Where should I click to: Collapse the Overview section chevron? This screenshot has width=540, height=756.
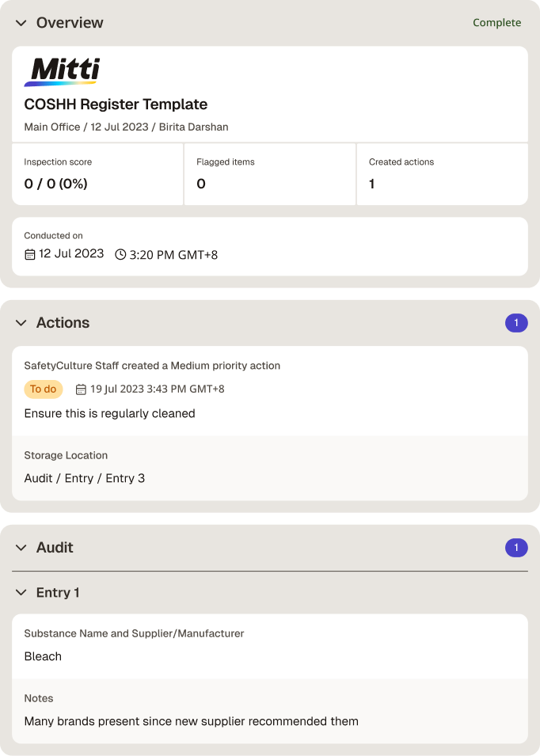pos(21,23)
